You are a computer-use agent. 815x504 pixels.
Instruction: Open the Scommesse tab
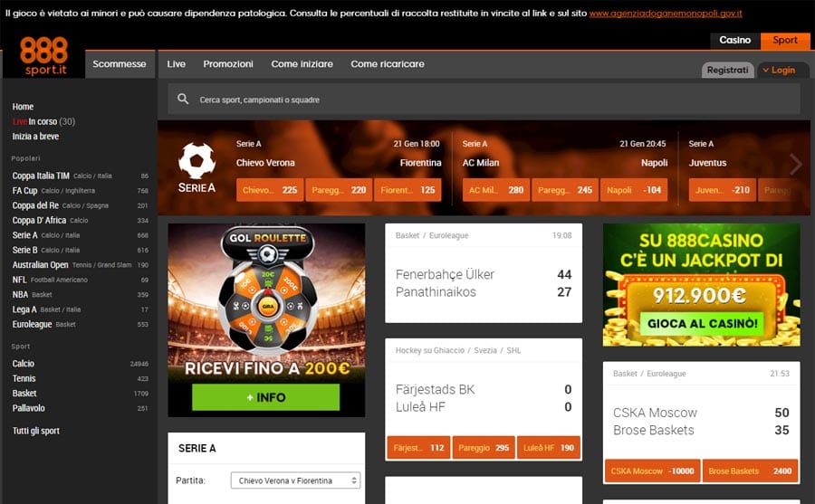(x=120, y=64)
